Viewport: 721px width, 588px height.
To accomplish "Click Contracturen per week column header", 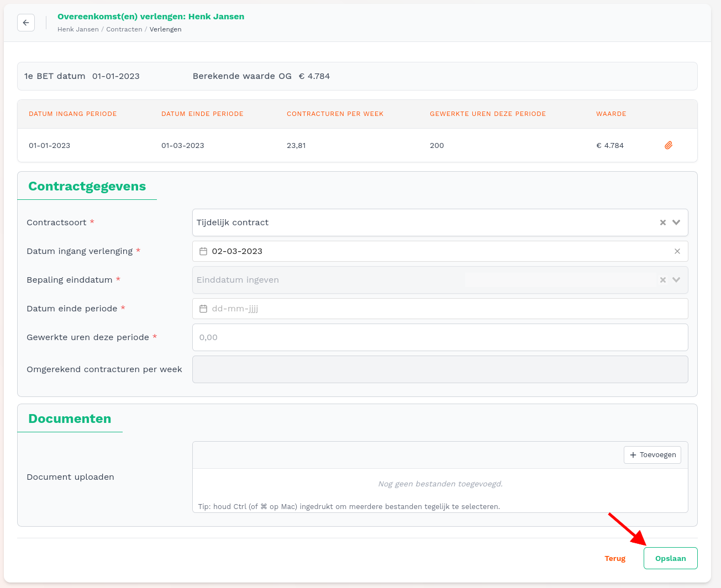I will coord(335,114).
